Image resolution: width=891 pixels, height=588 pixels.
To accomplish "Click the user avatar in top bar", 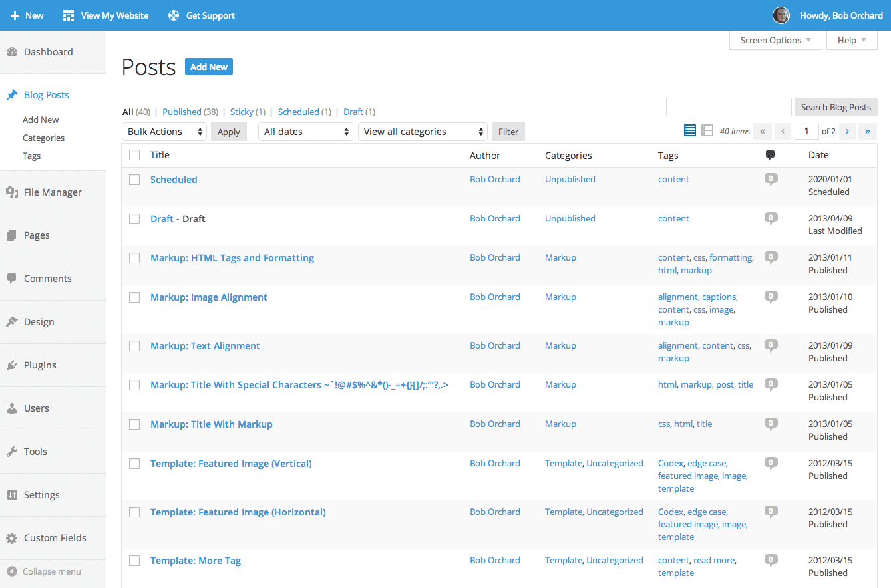I will click(x=781, y=15).
